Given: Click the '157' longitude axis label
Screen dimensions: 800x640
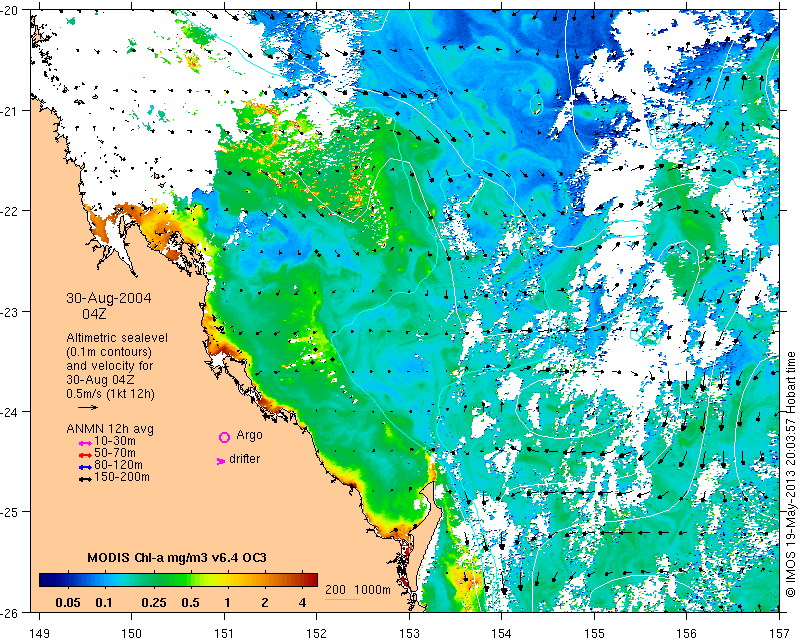Looking at the screenshot, I should 779,633.
